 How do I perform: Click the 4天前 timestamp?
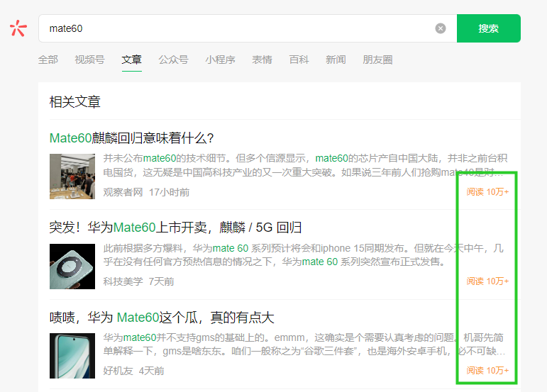coord(151,371)
